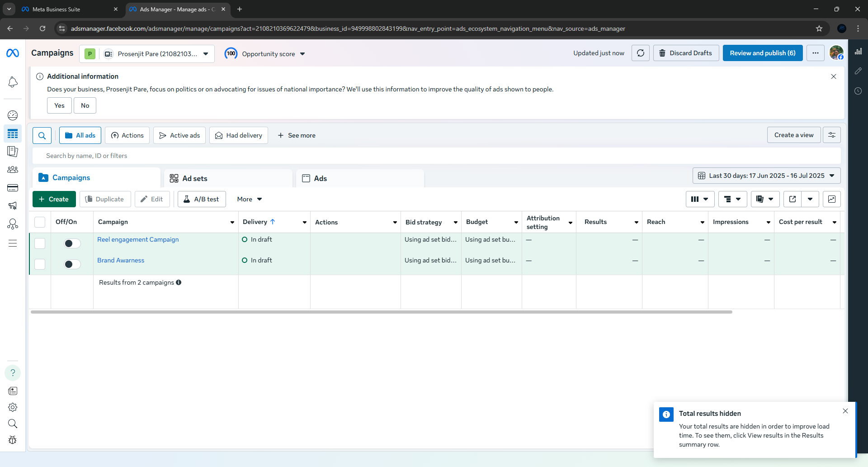The width and height of the screenshot is (868, 467).
Task: Switch to the Ads tab
Action: coord(360,178)
